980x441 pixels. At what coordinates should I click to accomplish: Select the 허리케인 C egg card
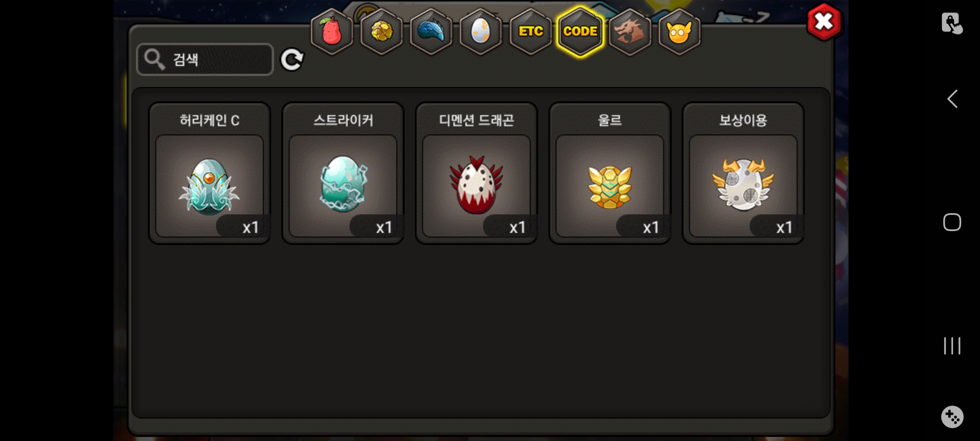pos(209,173)
